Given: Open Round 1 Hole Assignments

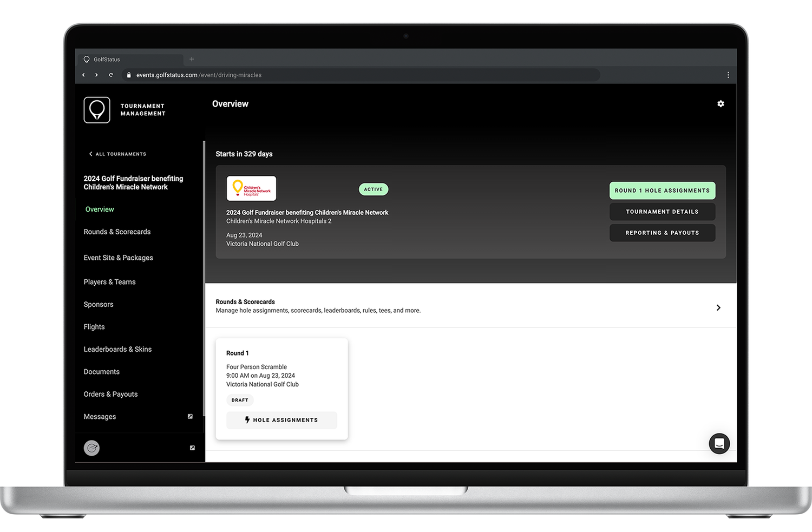Looking at the screenshot, I should tap(662, 191).
